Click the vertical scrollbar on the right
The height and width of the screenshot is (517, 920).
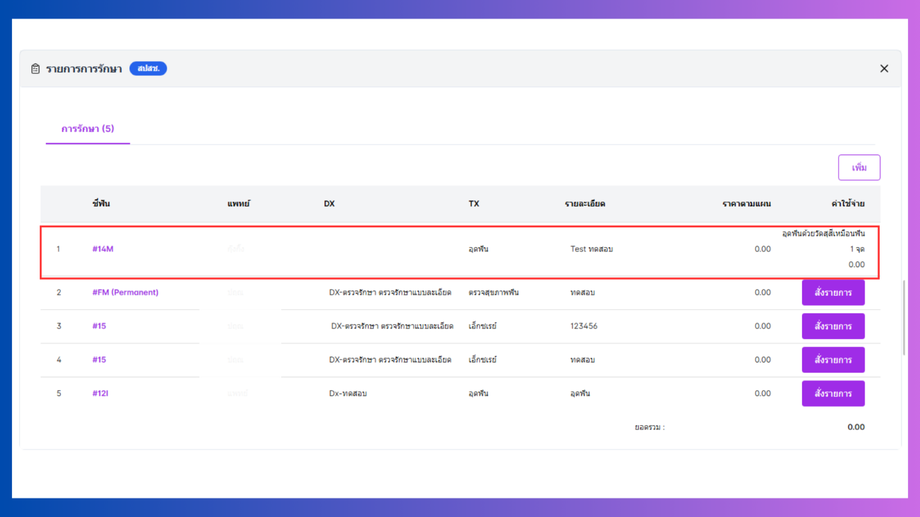[904, 317]
